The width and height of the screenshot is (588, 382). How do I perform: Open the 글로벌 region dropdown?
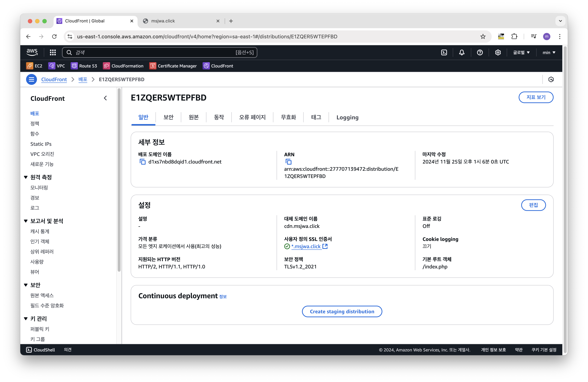coord(521,52)
